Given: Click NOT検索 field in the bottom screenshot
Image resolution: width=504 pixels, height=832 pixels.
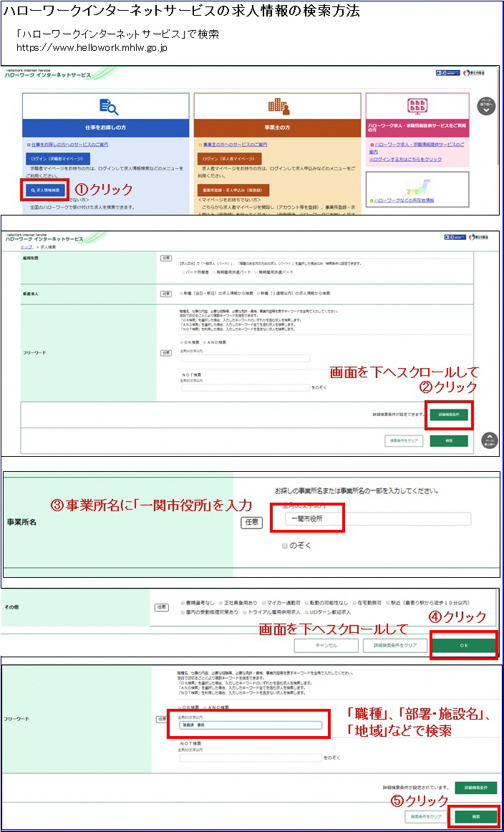Looking at the screenshot, I should pyautogui.click(x=251, y=758).
